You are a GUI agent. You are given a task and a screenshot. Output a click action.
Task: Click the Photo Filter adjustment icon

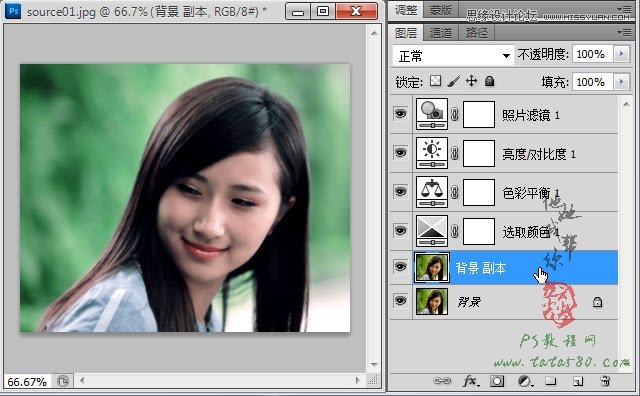432,114
